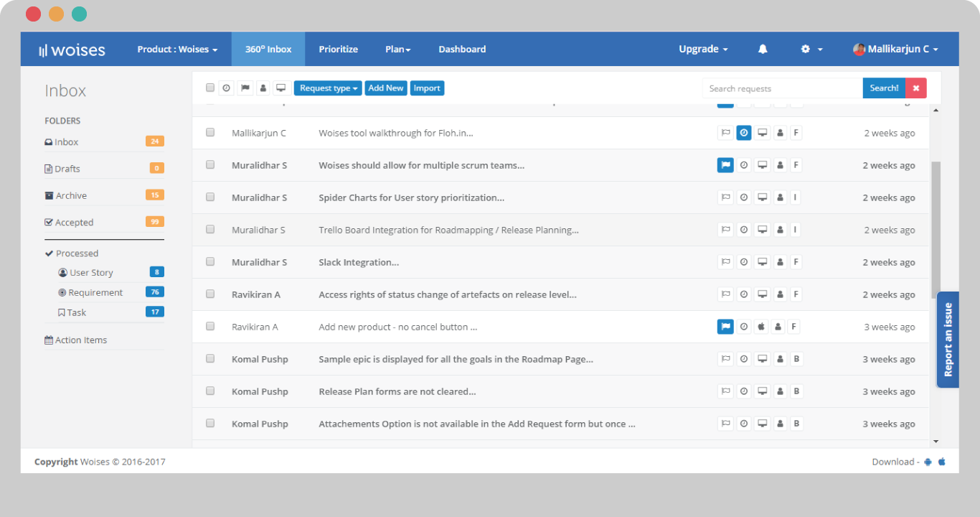
Task: Select the Sample epic row checkbox
Action: coord(210,358)
